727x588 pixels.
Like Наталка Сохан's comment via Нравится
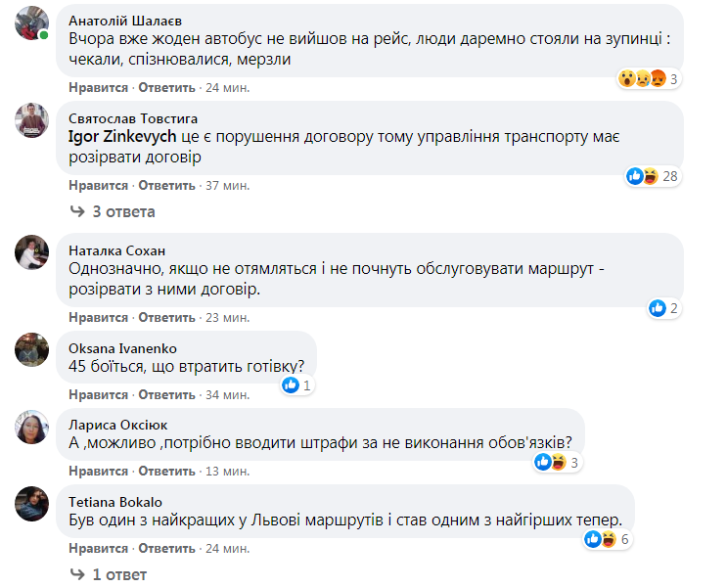(98, 318)
